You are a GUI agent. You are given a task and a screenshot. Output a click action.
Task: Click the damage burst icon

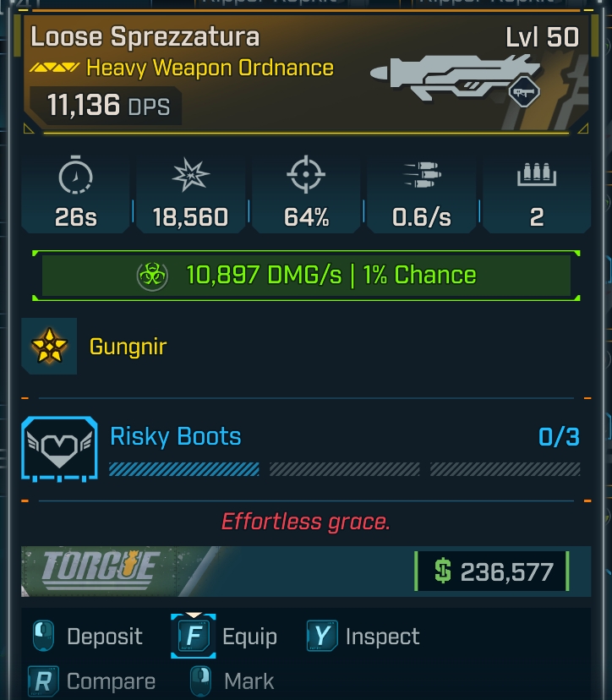pos(190,178)
